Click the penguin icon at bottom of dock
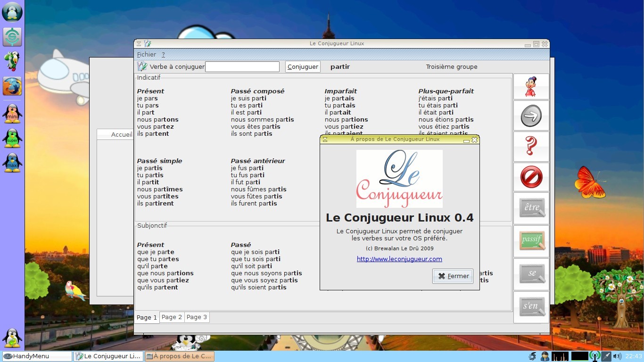This screenshot has width=644, height=362. click(x=12, y=338)
